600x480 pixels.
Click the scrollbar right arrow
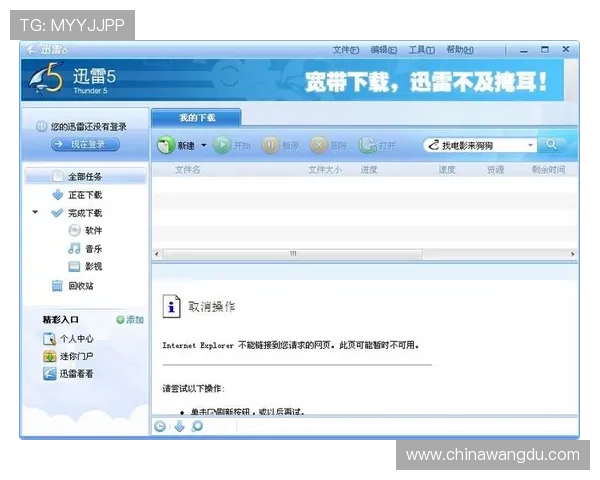point(573,254)
